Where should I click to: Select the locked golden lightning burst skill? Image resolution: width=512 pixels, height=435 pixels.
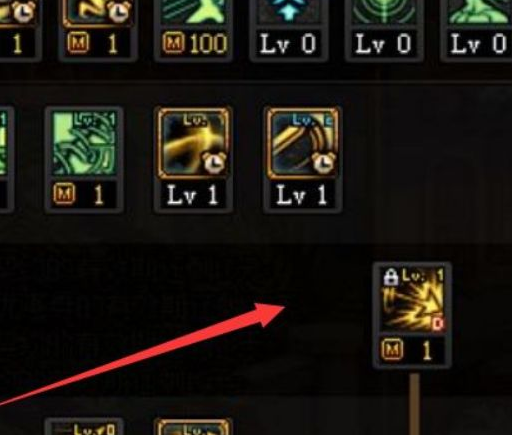pyautogui.click(x=412, y=300)
